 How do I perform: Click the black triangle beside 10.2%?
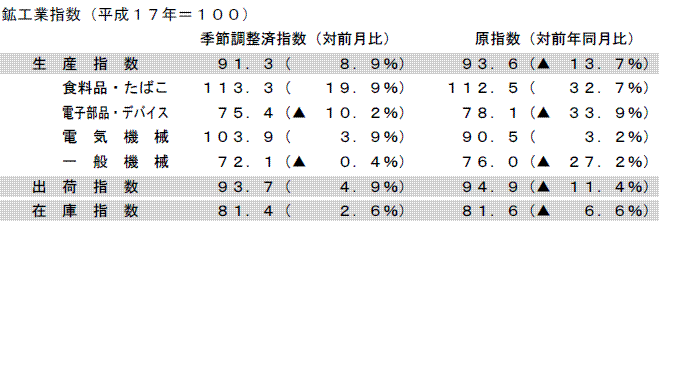click(x=299, y=113)
